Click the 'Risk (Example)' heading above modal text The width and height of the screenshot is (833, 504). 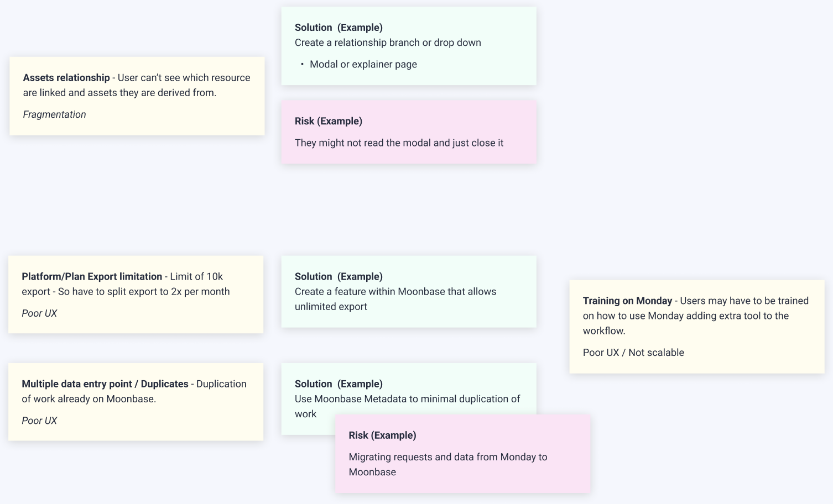[x=329, y=121]
